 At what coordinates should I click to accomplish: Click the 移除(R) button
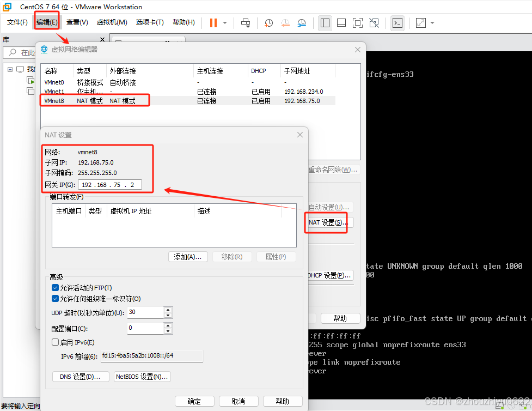pyautogui.click(x=232, y=257)
